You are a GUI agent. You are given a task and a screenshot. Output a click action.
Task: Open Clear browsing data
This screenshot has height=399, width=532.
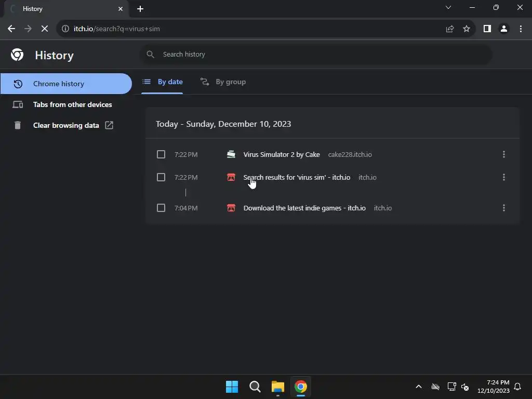point(66,125)
